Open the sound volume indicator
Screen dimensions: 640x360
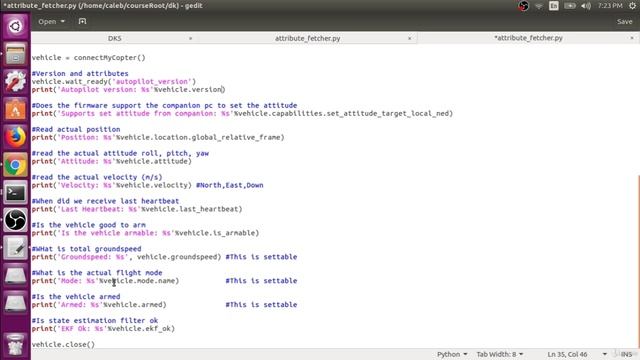[x=586, y=6]
